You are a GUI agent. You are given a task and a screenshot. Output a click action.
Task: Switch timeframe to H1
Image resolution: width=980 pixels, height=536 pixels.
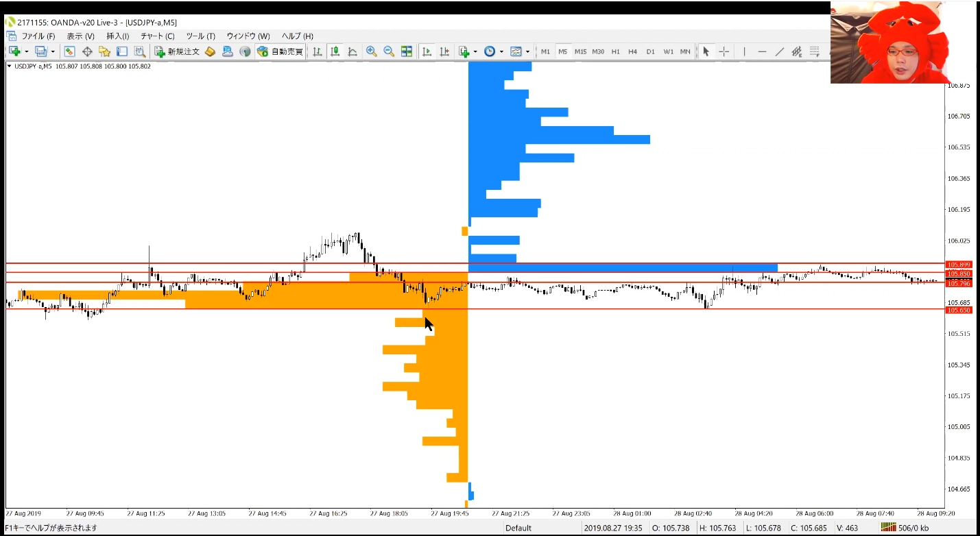[x=615, y=51]
